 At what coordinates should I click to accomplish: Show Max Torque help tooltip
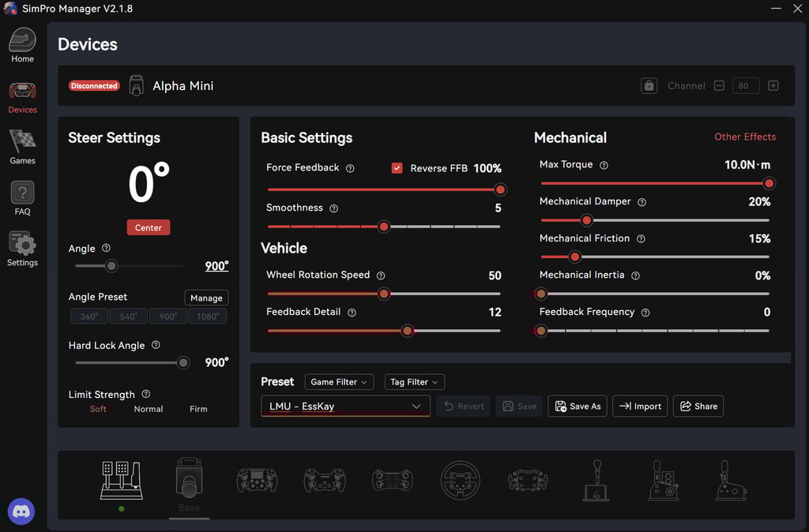[x=604, y=166]
